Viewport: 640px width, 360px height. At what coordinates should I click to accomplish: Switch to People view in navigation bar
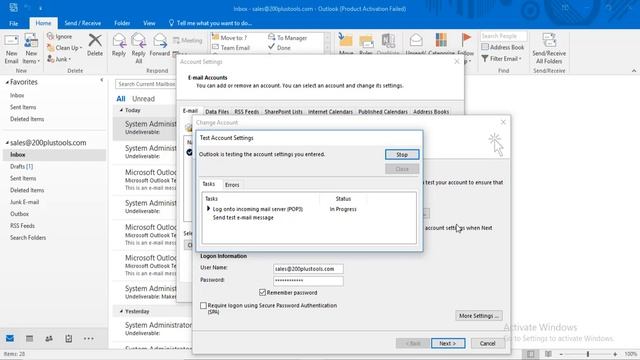click(49, 338)
